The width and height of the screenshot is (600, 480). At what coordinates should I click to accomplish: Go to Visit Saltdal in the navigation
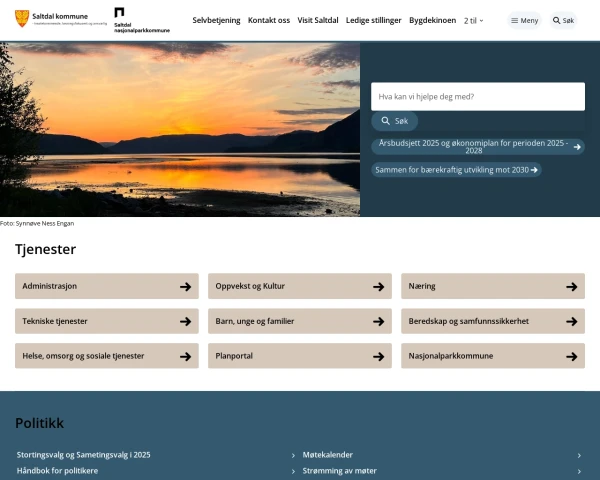pos(318,20)
